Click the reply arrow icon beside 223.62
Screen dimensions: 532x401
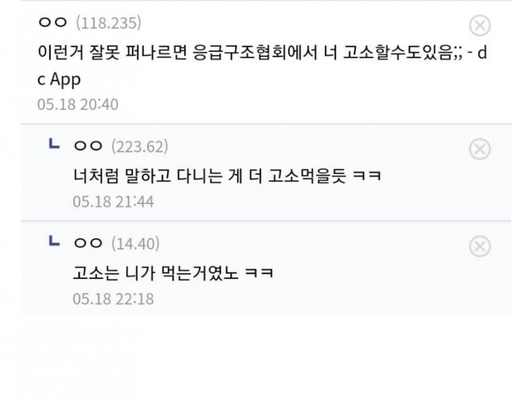pos(54,144)
